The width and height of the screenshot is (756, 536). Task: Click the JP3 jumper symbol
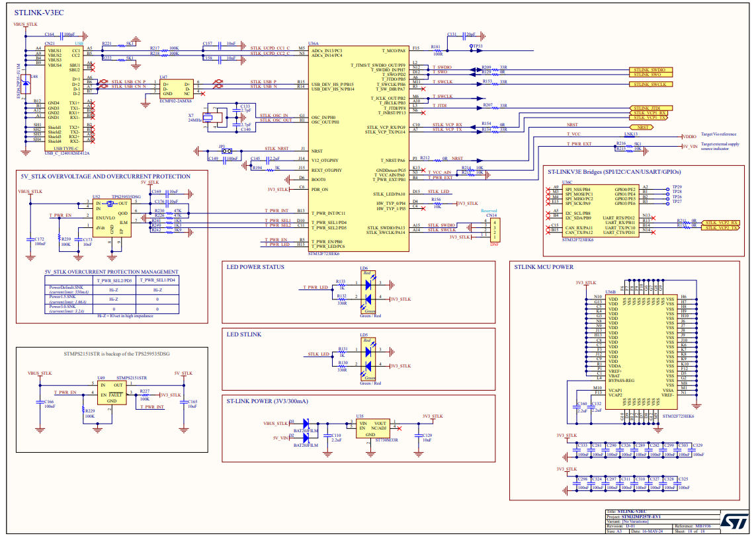point(226,151)
